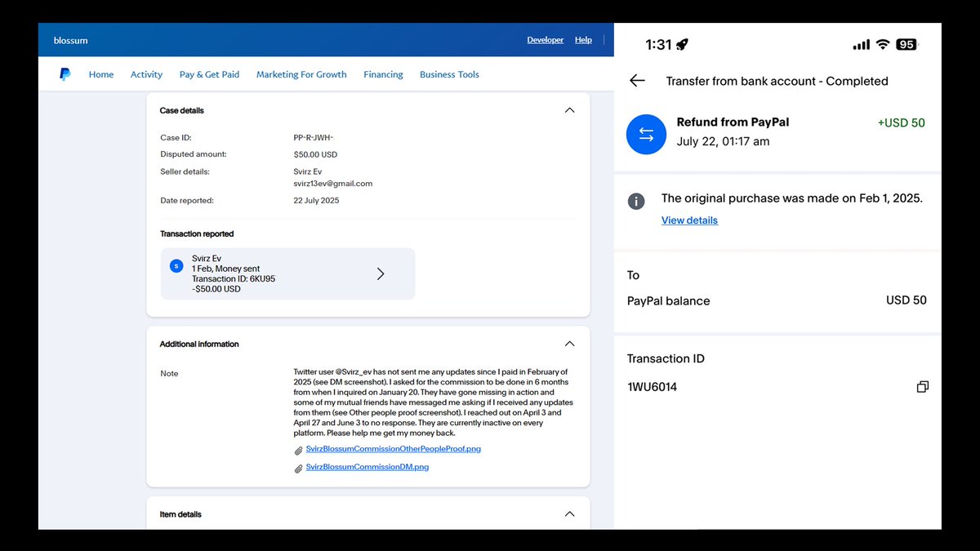Tap the July 22, 01:17 am timestamp

tap(724, 141)
